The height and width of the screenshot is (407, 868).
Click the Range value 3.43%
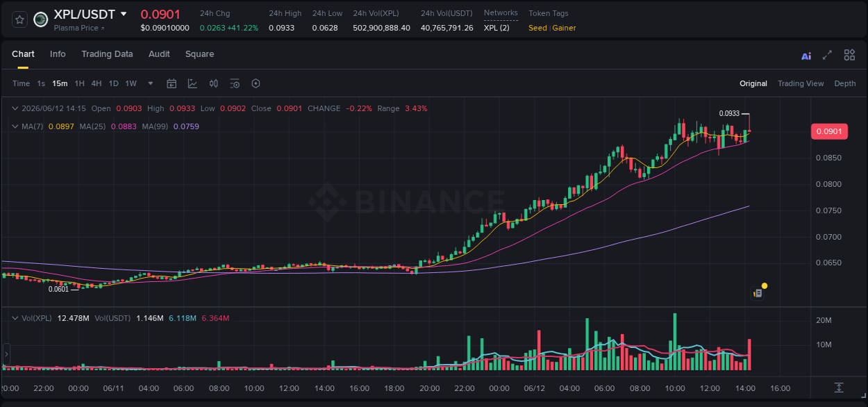point(416,108)
